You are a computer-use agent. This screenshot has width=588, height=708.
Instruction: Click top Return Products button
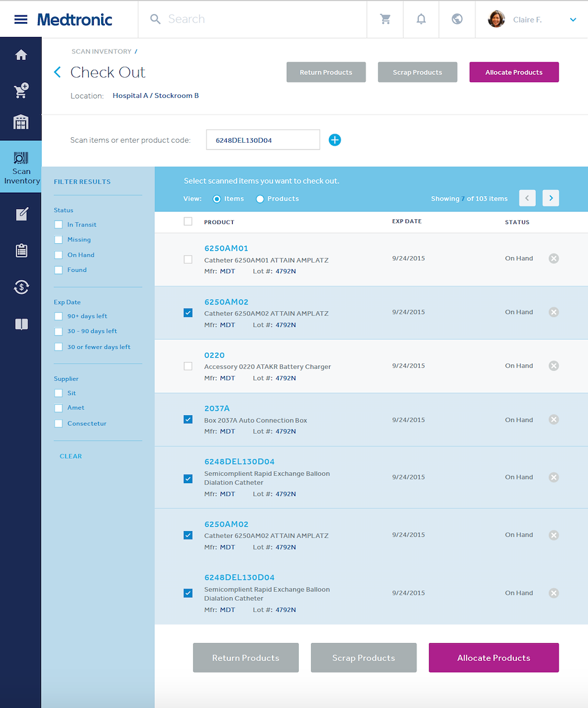tap(326, 72)
